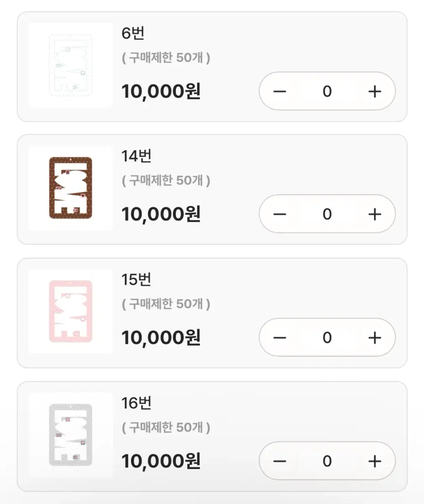The image size is (424, 504).
Task: Reduce the 15번 quantity by one
Action: (x=280, y=338)
